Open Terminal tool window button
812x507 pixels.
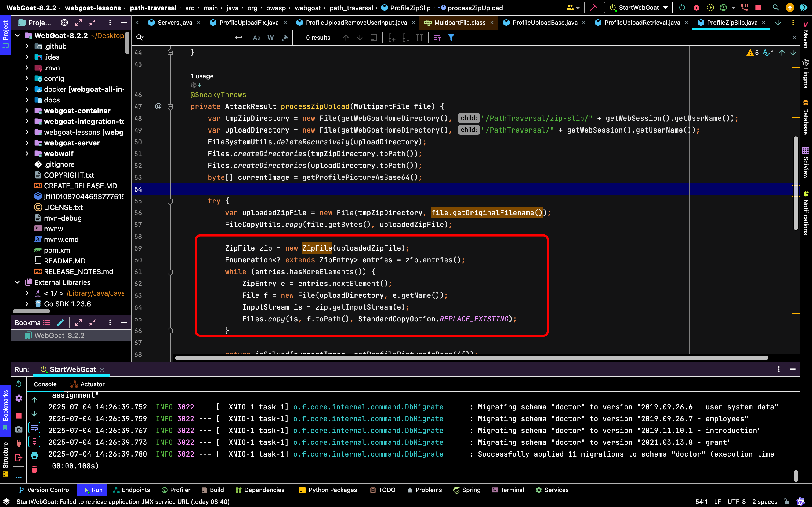(508, 490)
